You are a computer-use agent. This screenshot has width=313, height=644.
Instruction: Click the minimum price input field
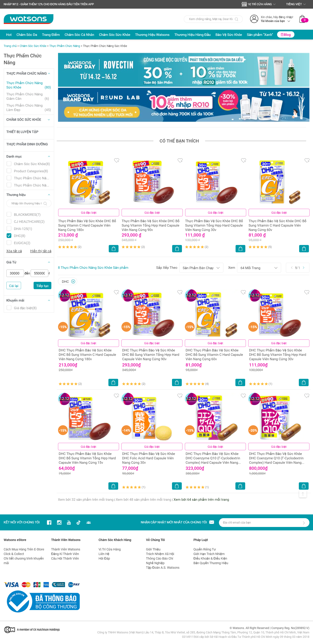15,273
